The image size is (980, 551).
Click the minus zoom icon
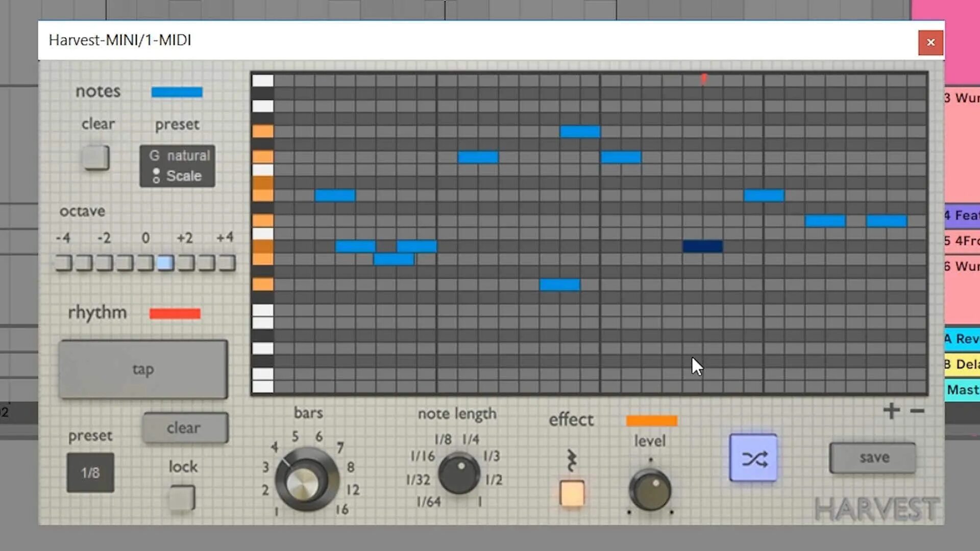917,411
